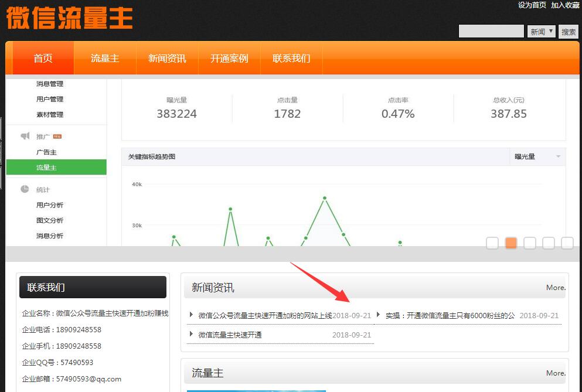Open article 微信流量主快速开通
Screen dimensions: 582x392
click(230, 335)
